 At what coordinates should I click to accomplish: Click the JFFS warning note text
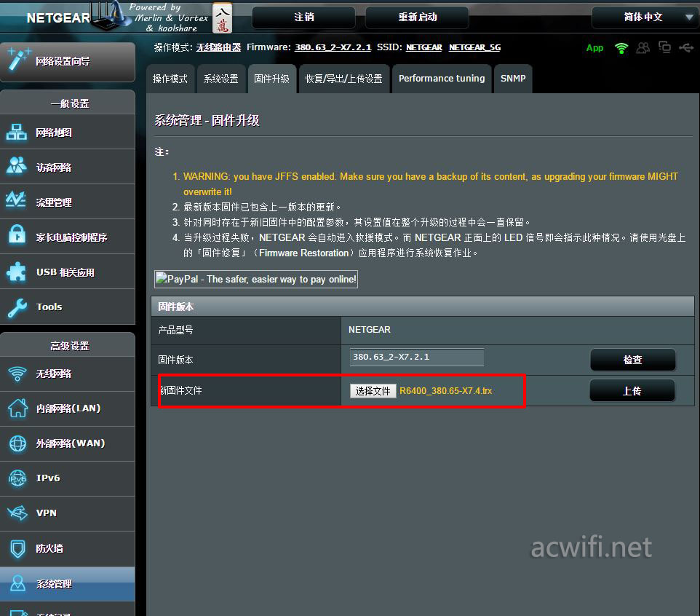click(430, 184)
